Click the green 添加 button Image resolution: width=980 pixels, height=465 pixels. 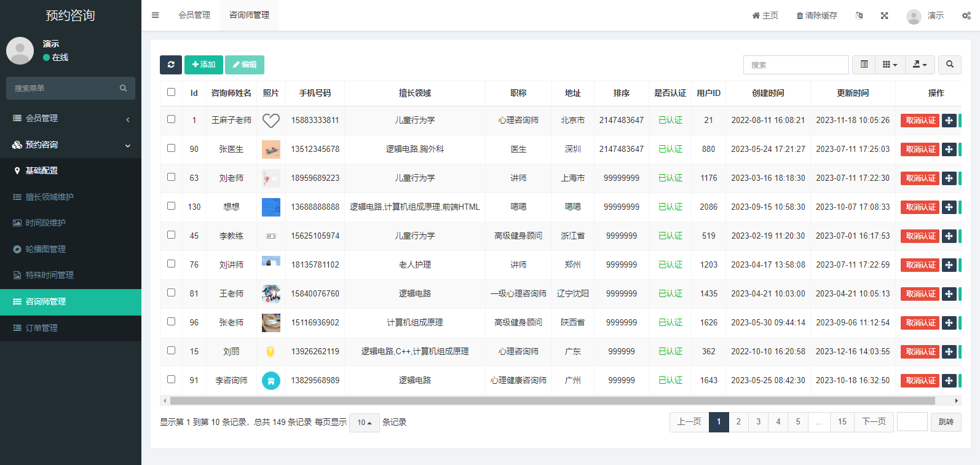(204, 65)
